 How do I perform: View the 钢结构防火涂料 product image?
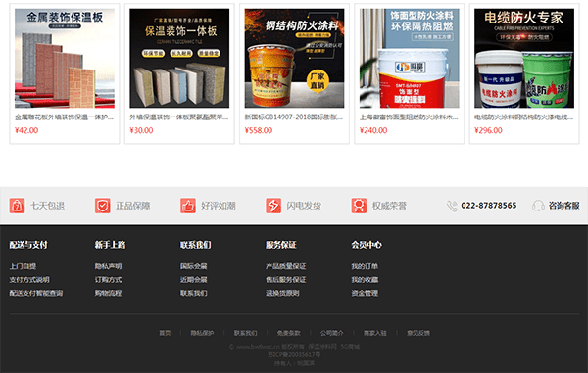click(x=294, y=59)
